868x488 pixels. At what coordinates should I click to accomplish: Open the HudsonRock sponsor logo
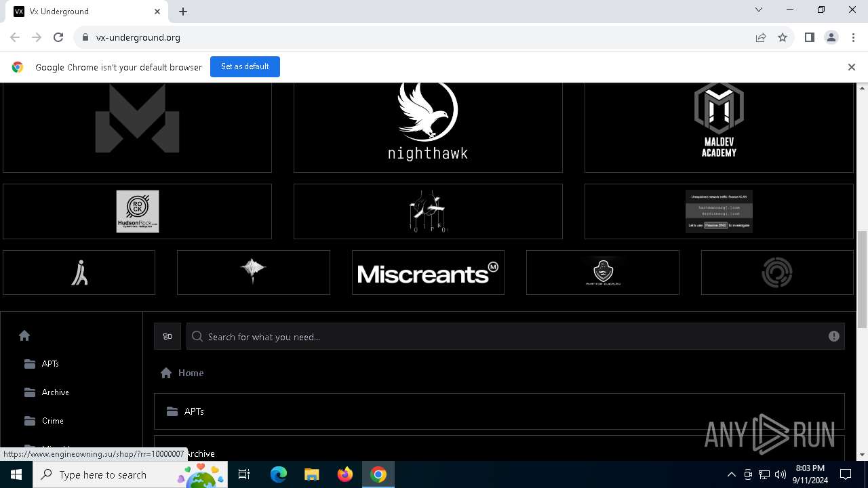[137, 211]
